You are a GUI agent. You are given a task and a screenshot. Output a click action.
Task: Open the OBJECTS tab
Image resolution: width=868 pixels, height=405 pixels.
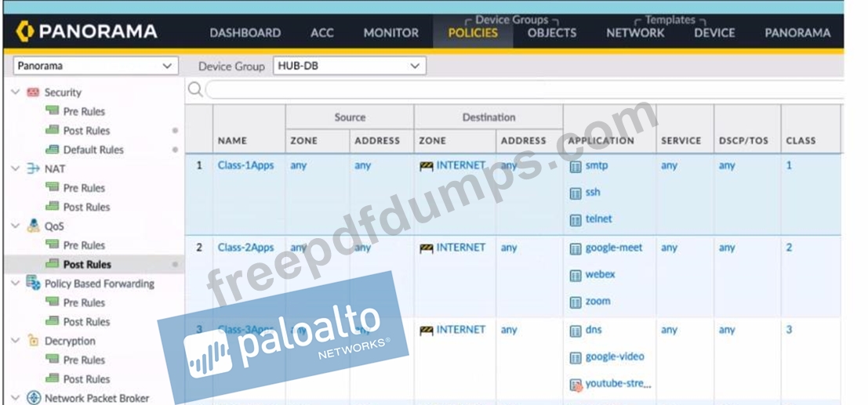(551, 33)
